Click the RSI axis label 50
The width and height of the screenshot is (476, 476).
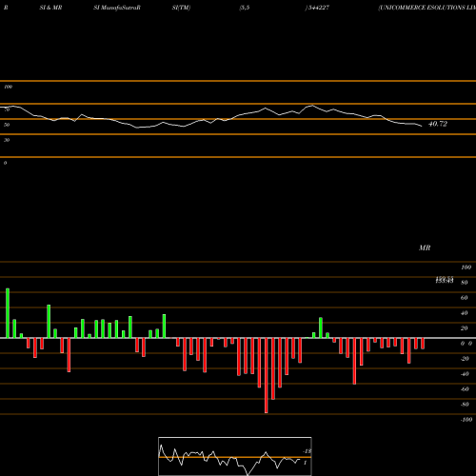pos(7,125)
